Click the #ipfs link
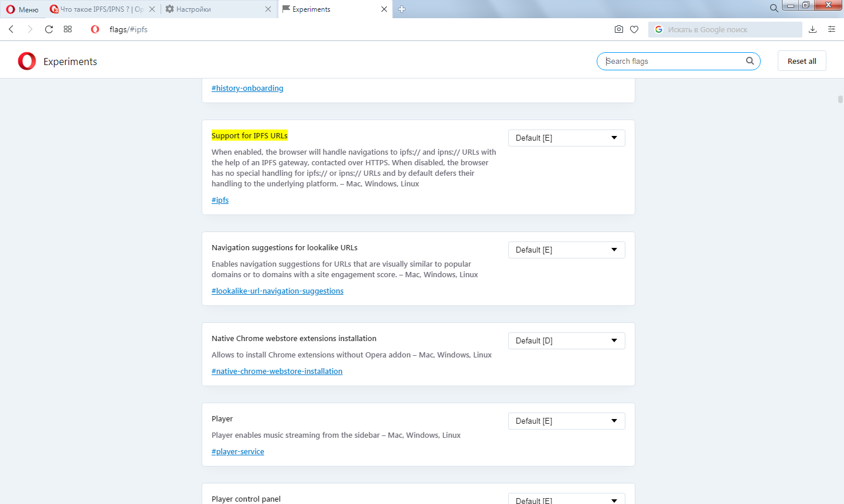Image resolution: width=844 pixels, height=504 pixels. click(220, 200)
